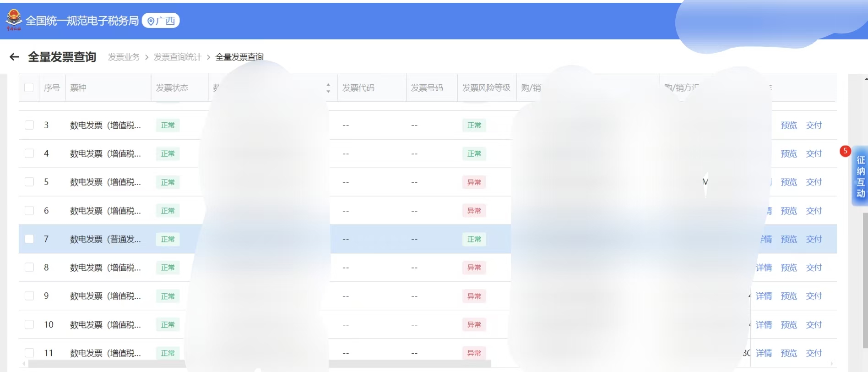Screen dimensions: 868x372
Task: Click 发票业务 in the breadcrumb
Action: (124, 57)
